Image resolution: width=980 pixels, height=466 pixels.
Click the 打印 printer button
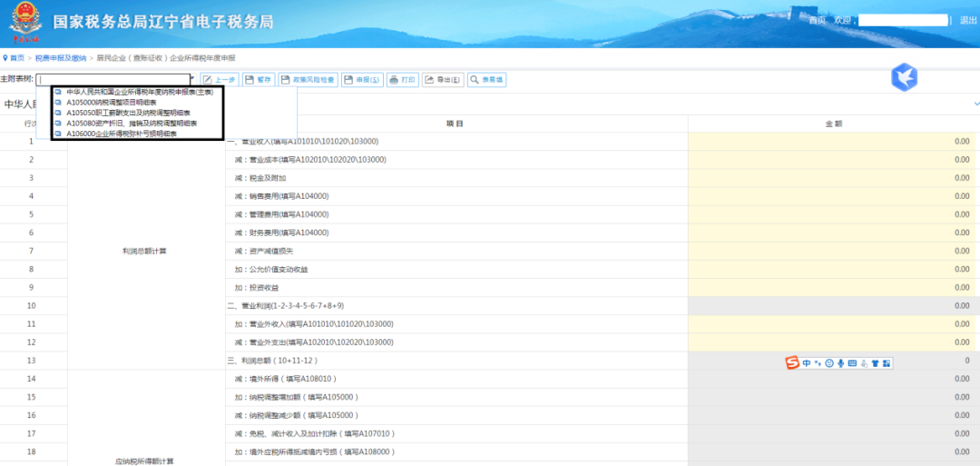[403, 80]
